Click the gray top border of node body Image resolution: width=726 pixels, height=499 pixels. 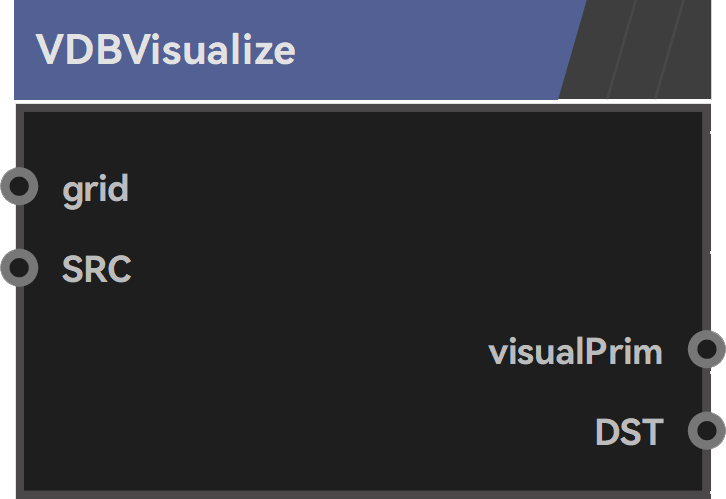click(363, 108)
